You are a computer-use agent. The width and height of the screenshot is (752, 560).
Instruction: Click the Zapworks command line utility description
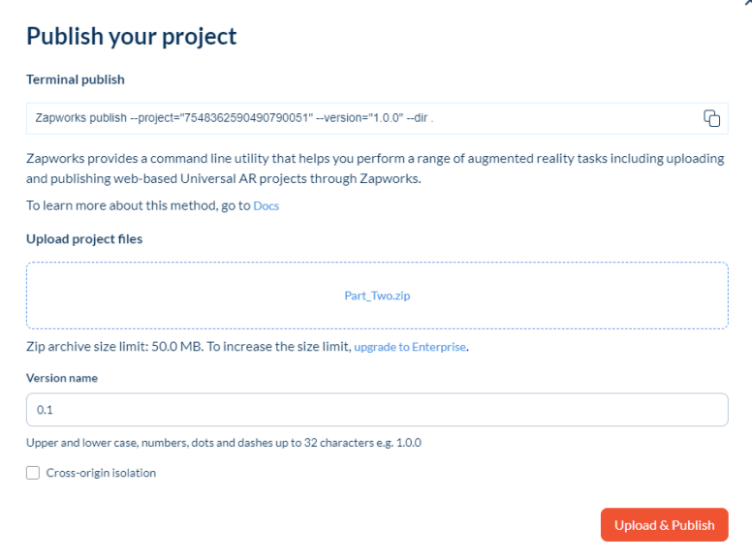point(375,168)
